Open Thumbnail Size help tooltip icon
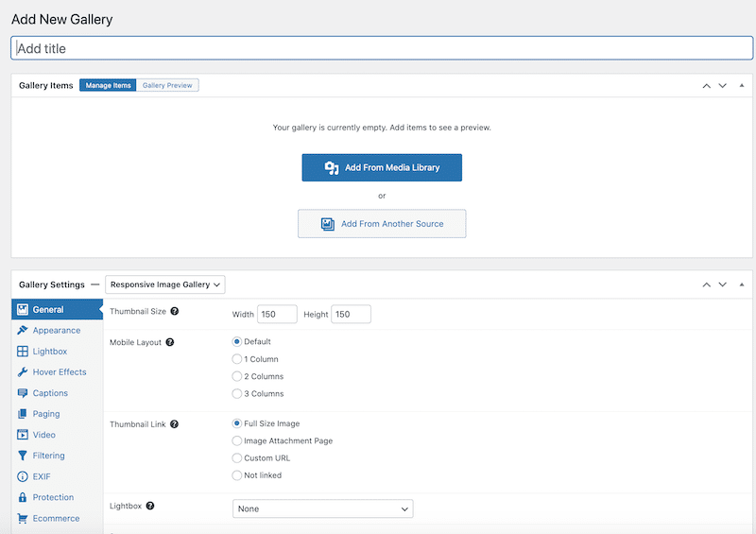This screenshot has width=756, height=534. [x=175, y=311]
